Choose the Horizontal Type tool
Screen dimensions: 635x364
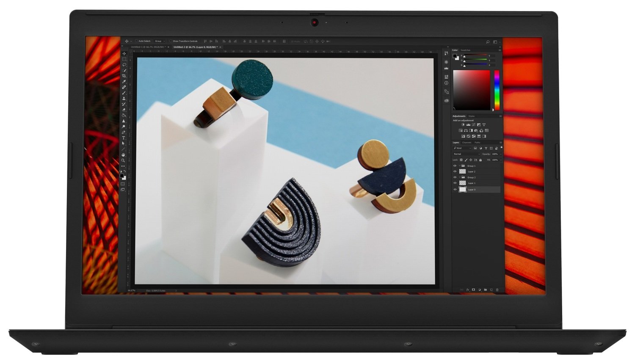(124, 138)
